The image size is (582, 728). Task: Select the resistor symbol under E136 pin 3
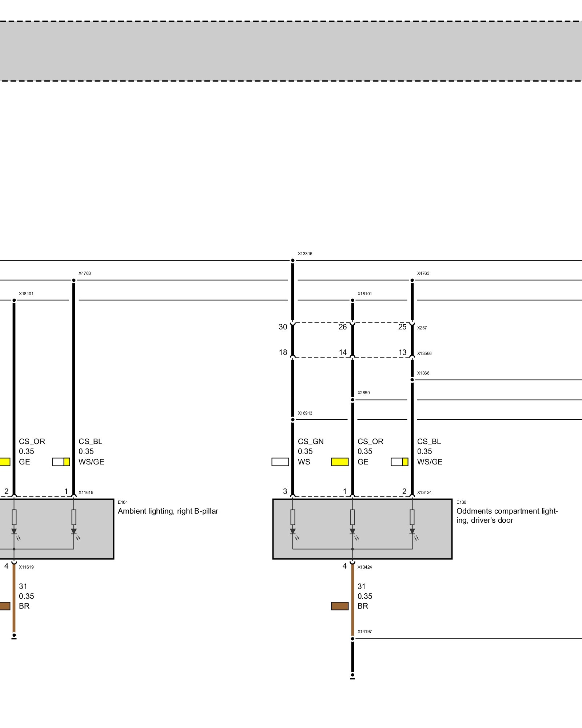click(293, 517)
